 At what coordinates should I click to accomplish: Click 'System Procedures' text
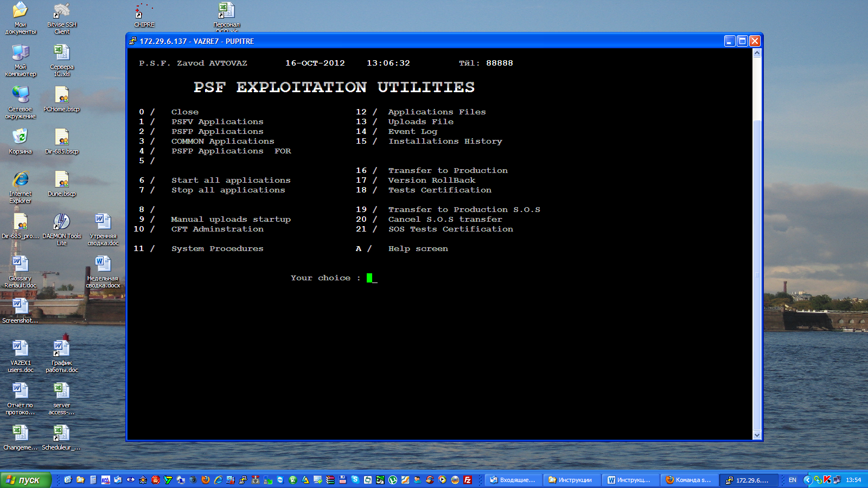tap(217, 248)
